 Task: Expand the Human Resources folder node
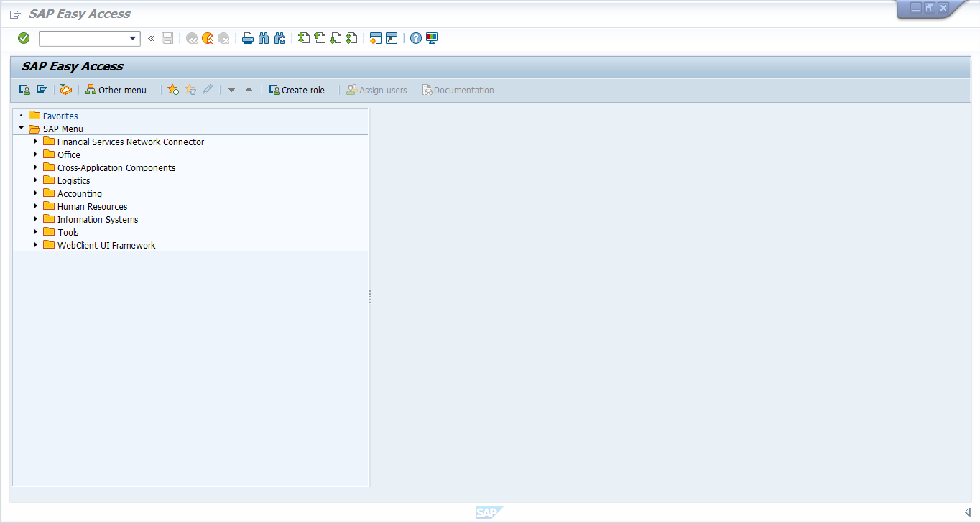pyautogui.click(x=35, y=206)
